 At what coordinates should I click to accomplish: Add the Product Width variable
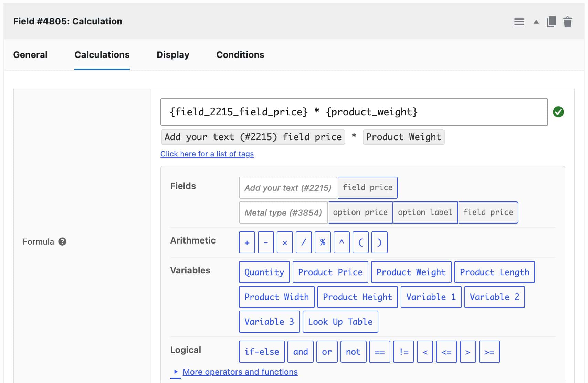point(277,297)
